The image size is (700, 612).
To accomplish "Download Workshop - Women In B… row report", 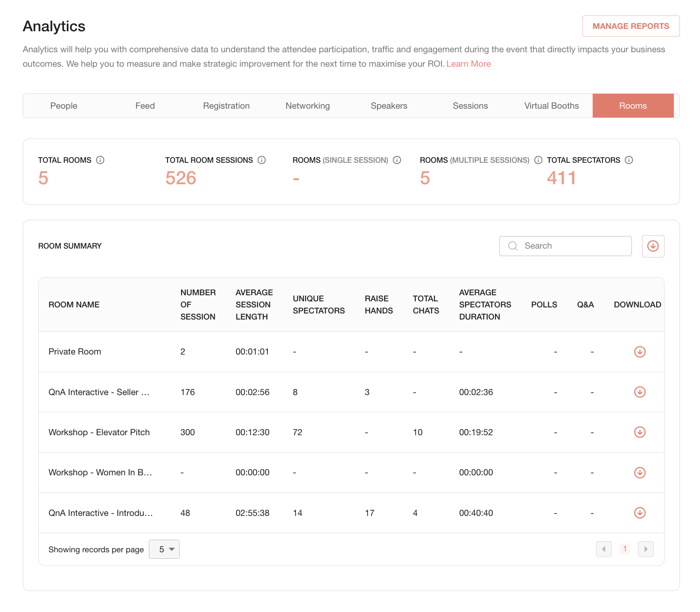I will (x=640, y=473).
